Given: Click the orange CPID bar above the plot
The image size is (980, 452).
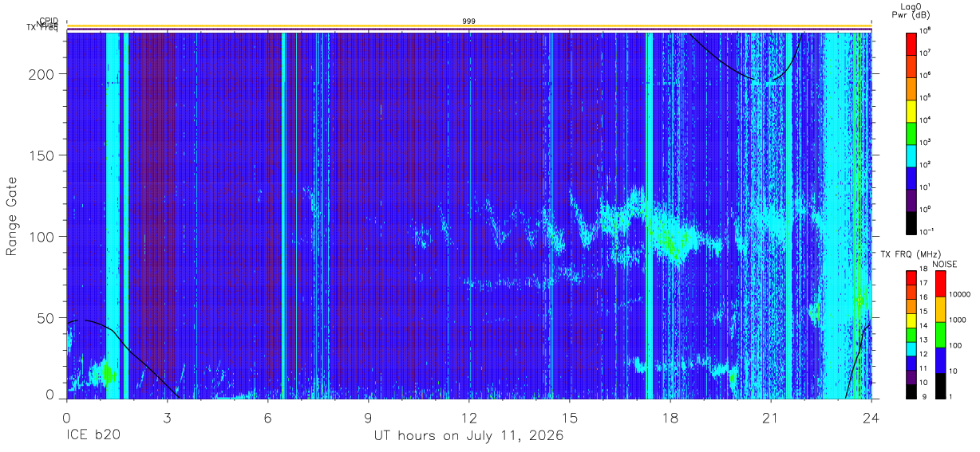Looking at the screenshot, I should click(x=469, y=26).
